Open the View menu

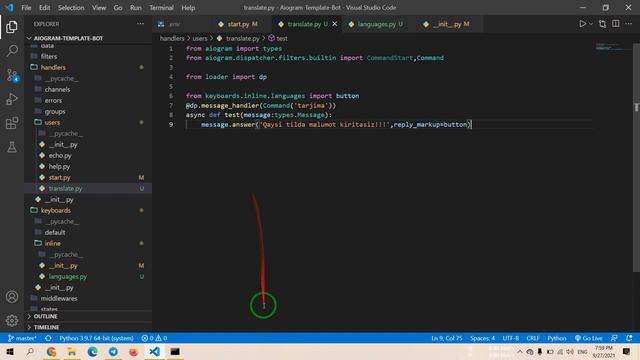click(99, 8)
